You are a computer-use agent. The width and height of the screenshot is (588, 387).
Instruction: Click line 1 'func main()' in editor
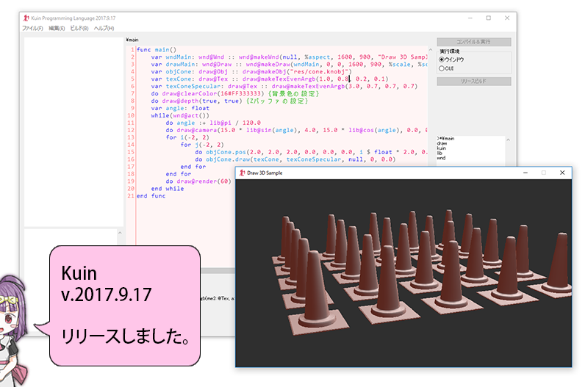pos(157,49)
